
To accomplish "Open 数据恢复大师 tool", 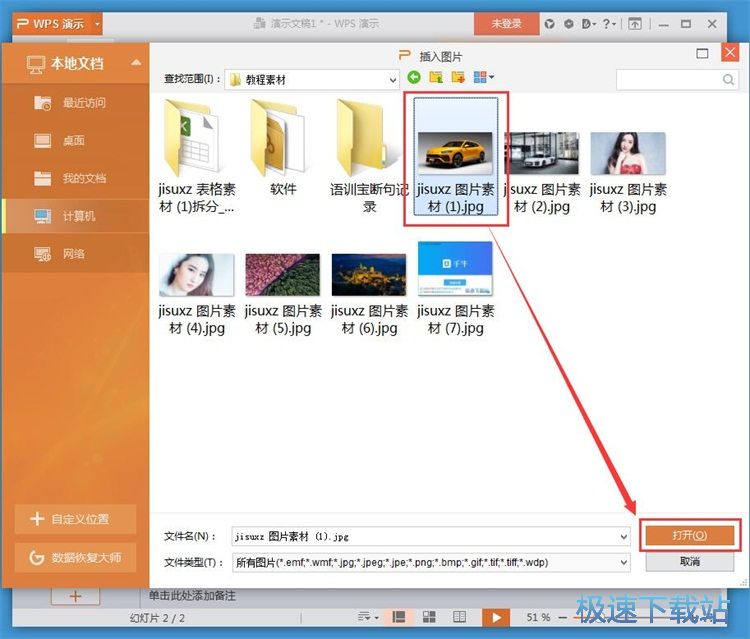I will 76,557.
